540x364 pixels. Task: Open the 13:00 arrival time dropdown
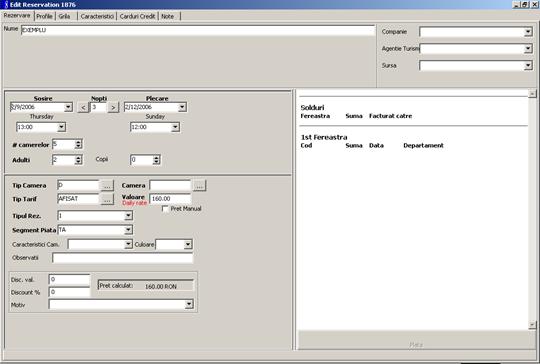[61, 127]
